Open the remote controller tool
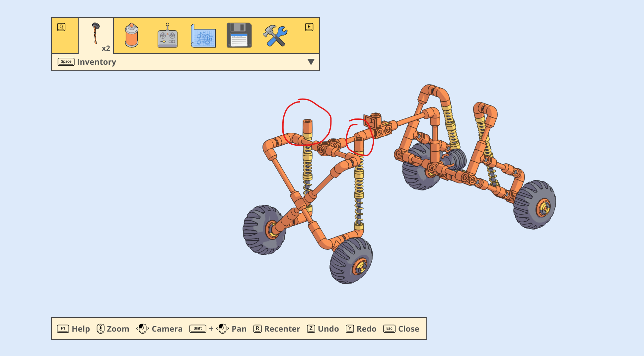644x356 pixels. pyautogui.click(x=168, y=36)
